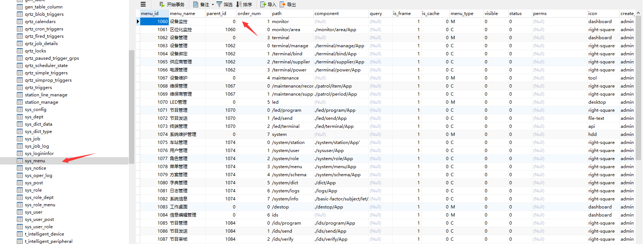Open the hamburger menu icon
This screenshot has height=244, width=644.
[x=143, y=4]
